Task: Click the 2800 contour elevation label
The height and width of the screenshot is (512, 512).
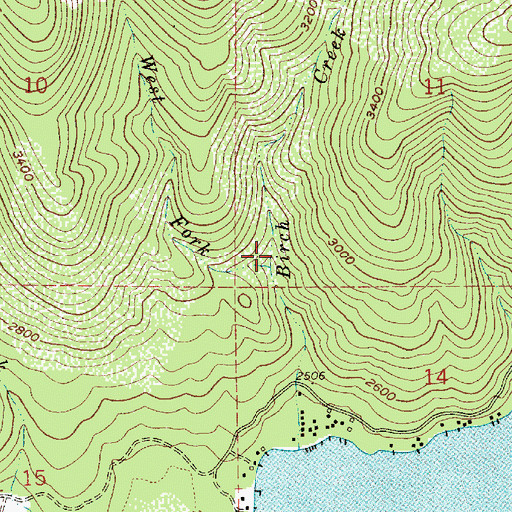Action: pos(23,332)
